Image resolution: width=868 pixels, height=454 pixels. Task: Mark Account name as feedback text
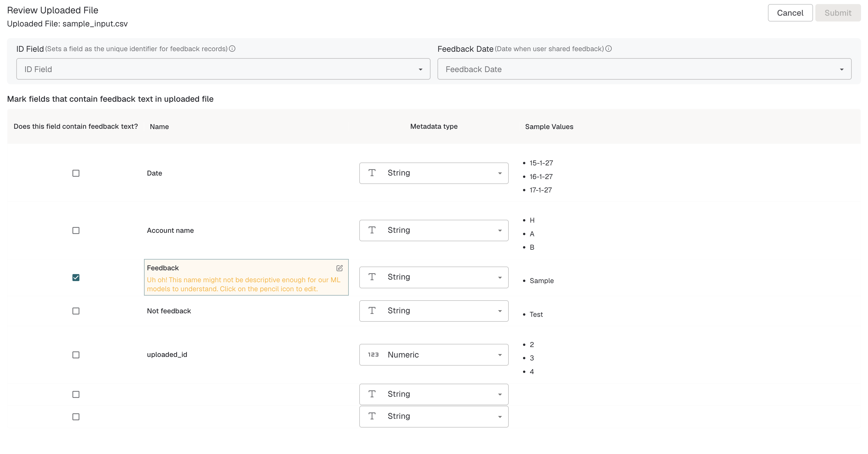coord(76,230)
